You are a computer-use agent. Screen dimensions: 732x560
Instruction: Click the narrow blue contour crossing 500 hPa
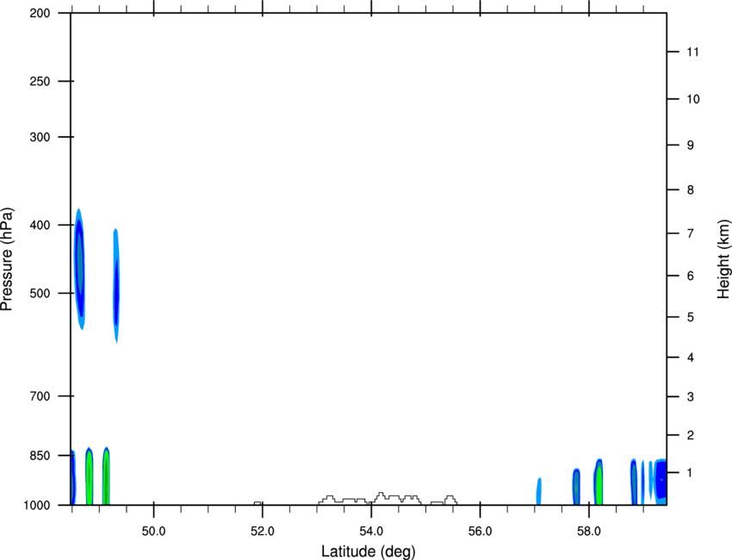(116, 286)
